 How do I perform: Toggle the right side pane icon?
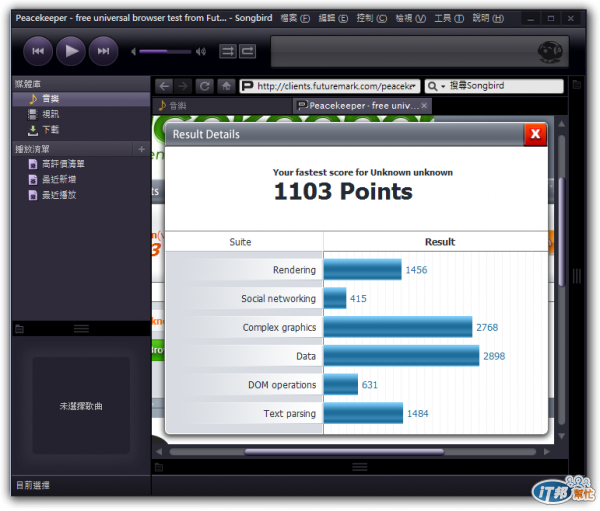pos(577,84)
